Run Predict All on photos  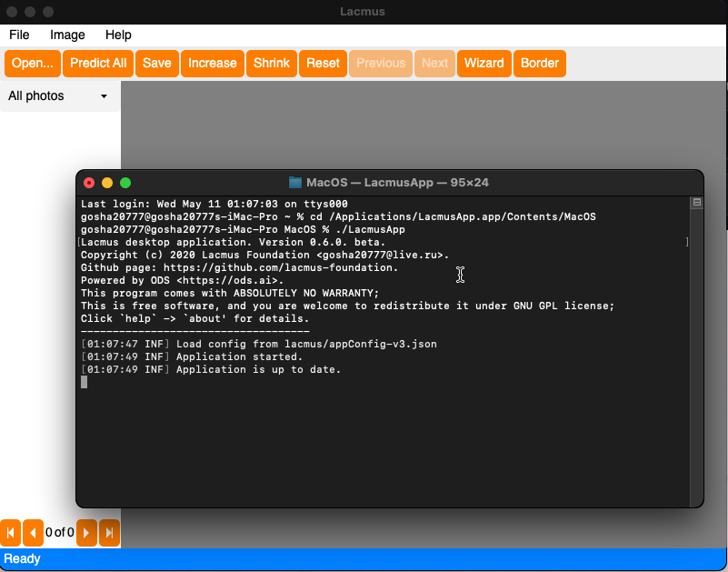click(98, 63)
